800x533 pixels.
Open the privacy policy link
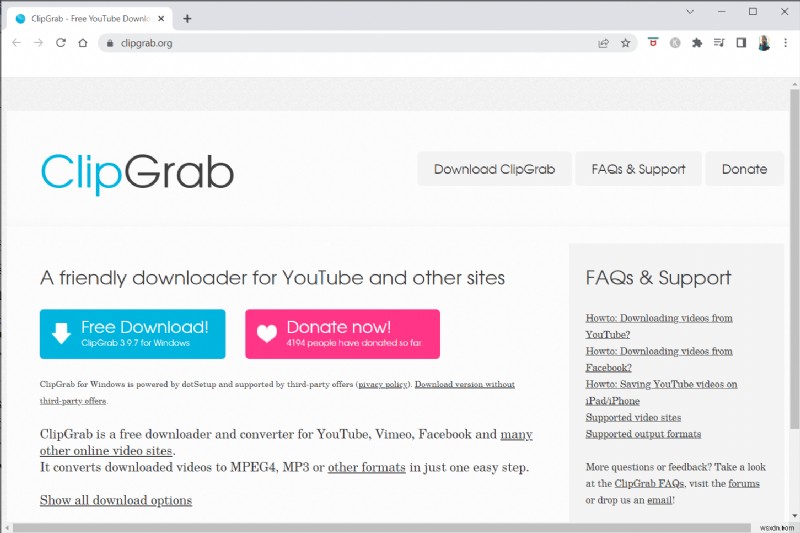[x=383, y=385]
